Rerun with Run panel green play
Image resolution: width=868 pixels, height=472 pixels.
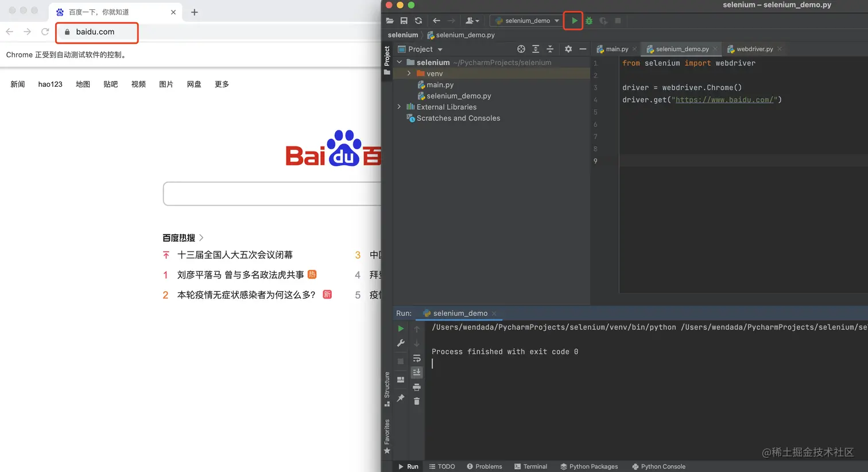[x=401, y=329]
